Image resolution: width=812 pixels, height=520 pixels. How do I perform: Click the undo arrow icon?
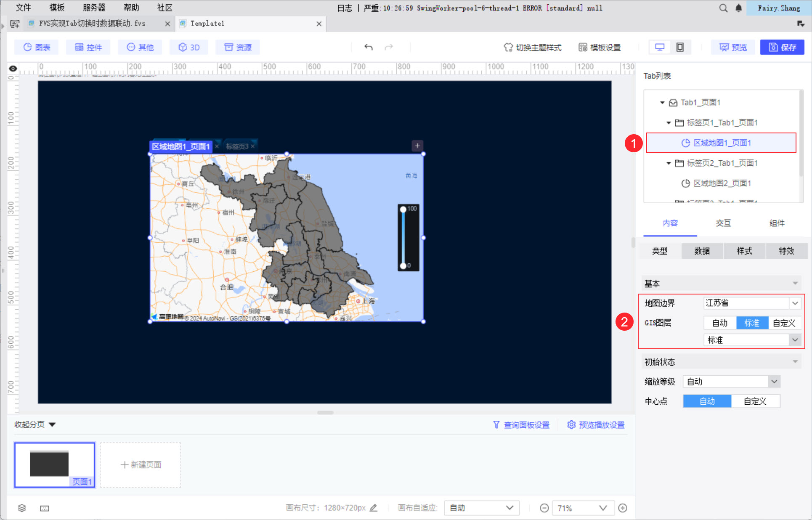coord(369,47)
